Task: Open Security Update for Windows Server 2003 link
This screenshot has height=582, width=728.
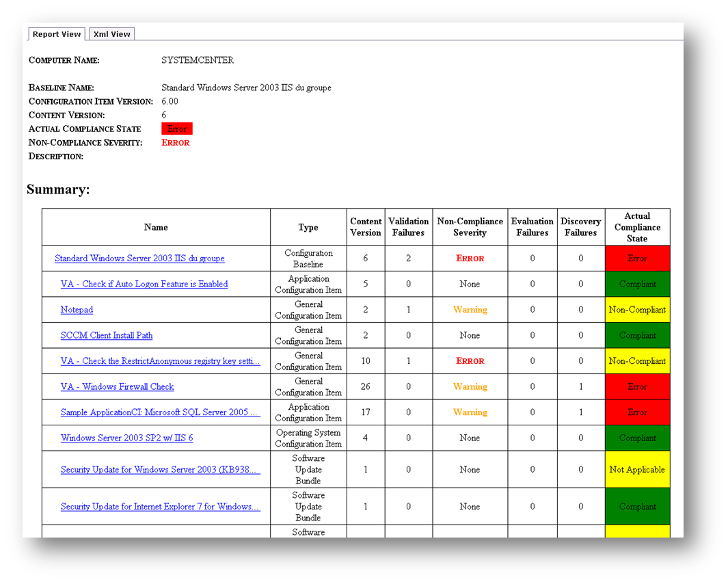Action: point(160,470)
